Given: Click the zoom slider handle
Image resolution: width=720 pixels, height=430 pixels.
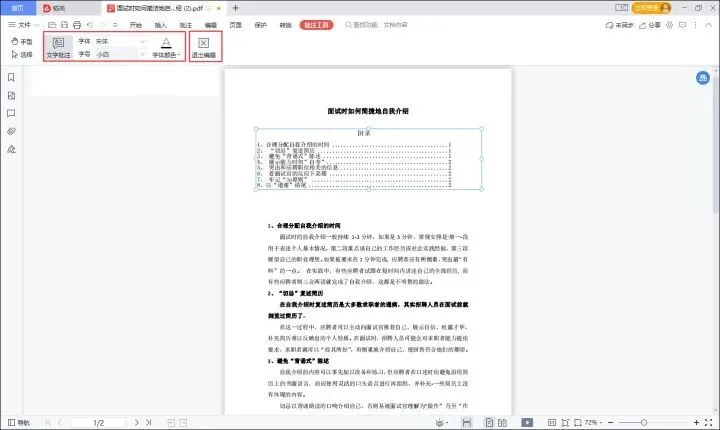Looking at the screenshot, I should (x=644, y=422).
